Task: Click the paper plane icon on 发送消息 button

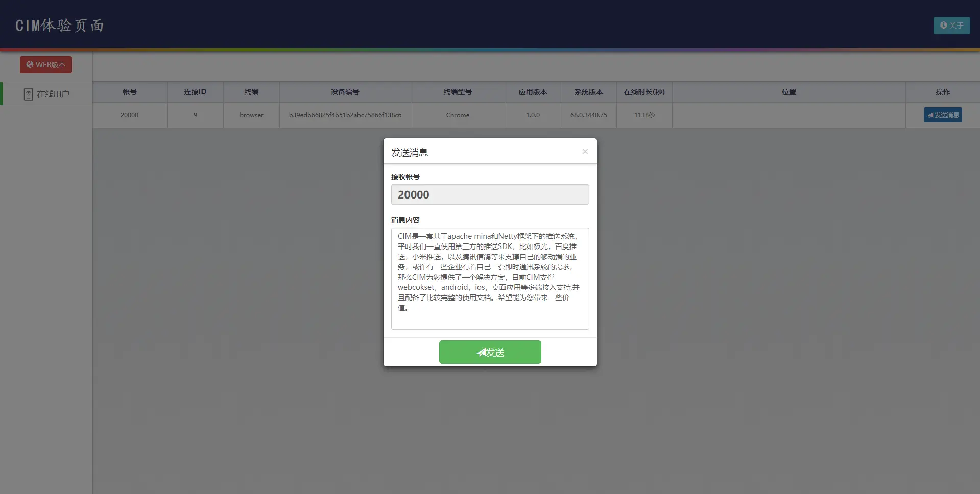Action: click(x=929, y=115)
